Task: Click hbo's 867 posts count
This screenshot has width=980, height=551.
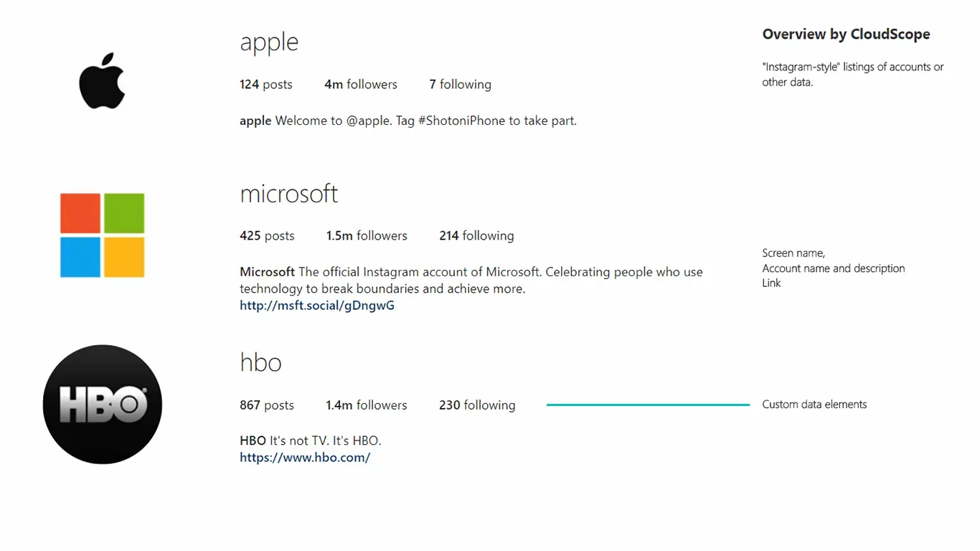Action: tap(267, 405)
